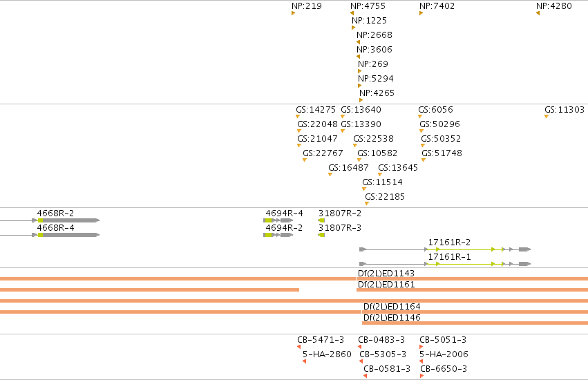Select the 17161R-2 transcript line

[x=445, y=249]
